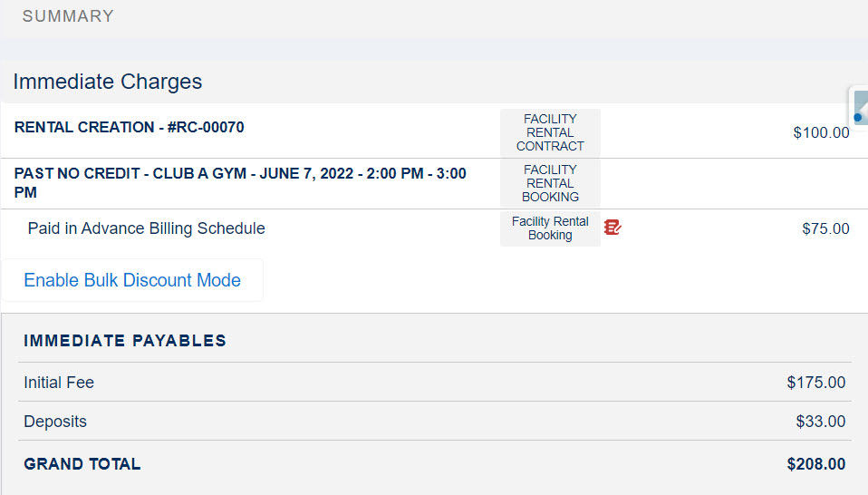This screenshot has width=868, height=495.
Task: Click the Facility Rental Contract tag
Action: pyautogui.click(x=550, y=132)
